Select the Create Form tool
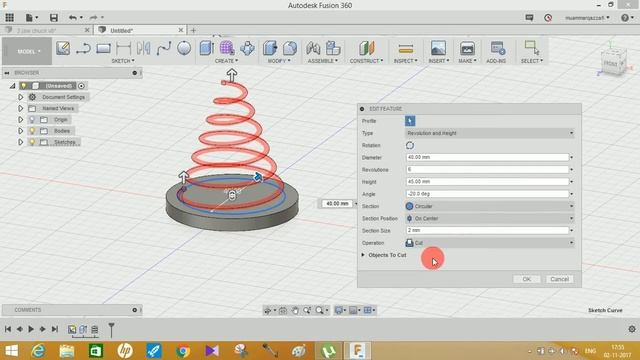 pyautogui.click(x=227, y=48)
